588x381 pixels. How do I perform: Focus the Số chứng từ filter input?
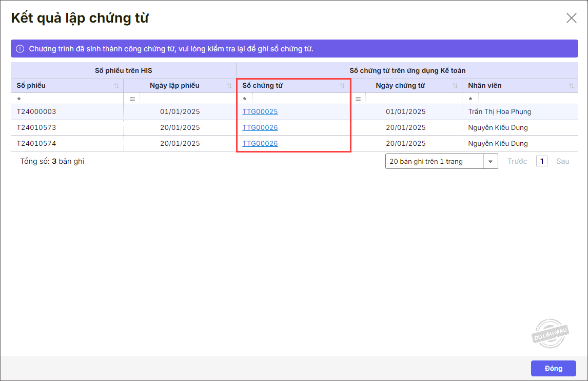[x=300, y=99]
